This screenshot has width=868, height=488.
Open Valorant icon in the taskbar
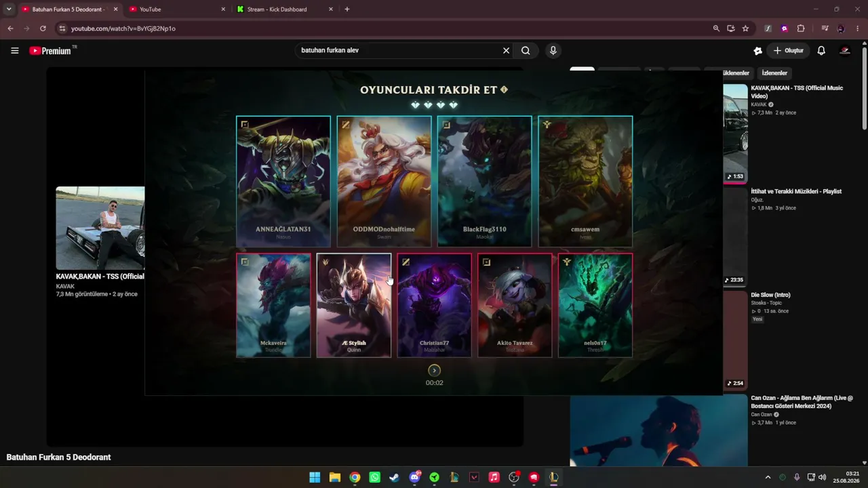(x=474, y=477)
